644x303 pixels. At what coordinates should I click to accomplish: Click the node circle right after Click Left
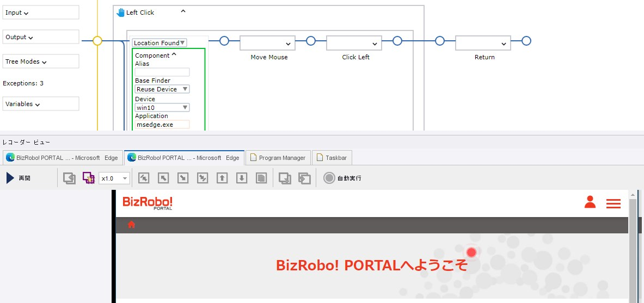[x=397, y=41]
